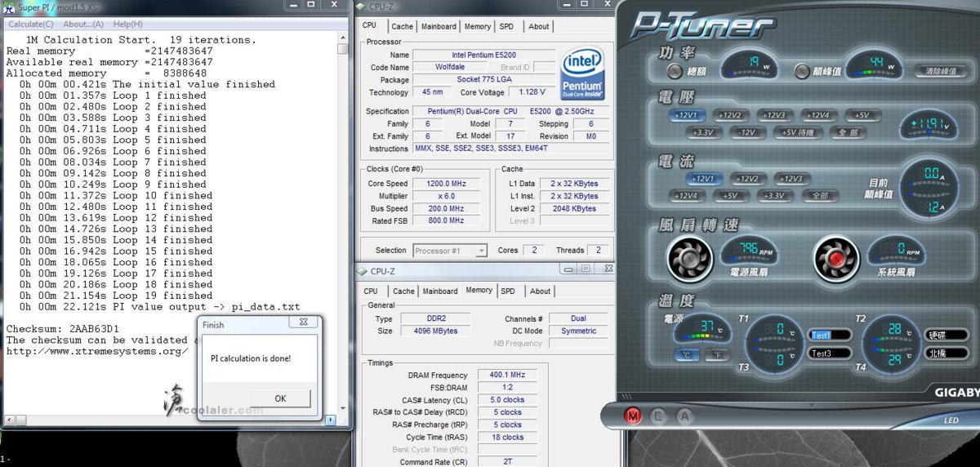Switch to SPD tab in lower CPU-Z
Screen dimensions: 980x467
pos(508,291)
